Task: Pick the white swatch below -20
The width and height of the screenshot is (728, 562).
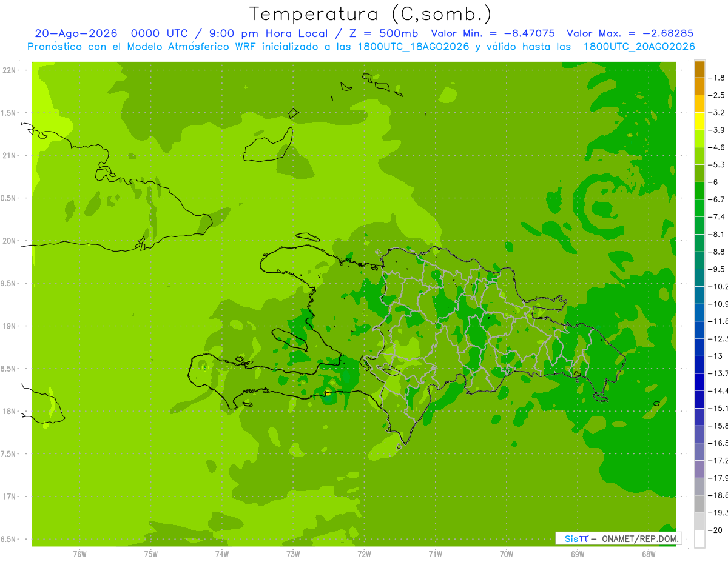Action: pyautogui.click(x=699, y=539)
